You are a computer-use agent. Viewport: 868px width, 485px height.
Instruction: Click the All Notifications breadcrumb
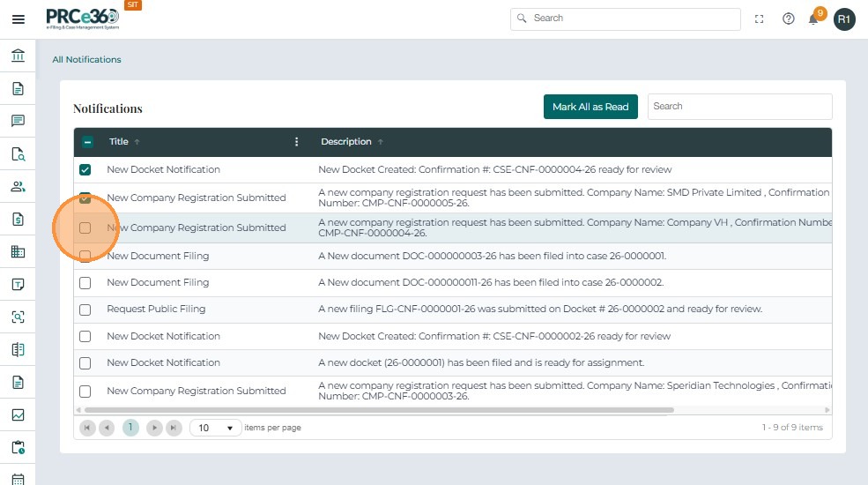[86, 60]
